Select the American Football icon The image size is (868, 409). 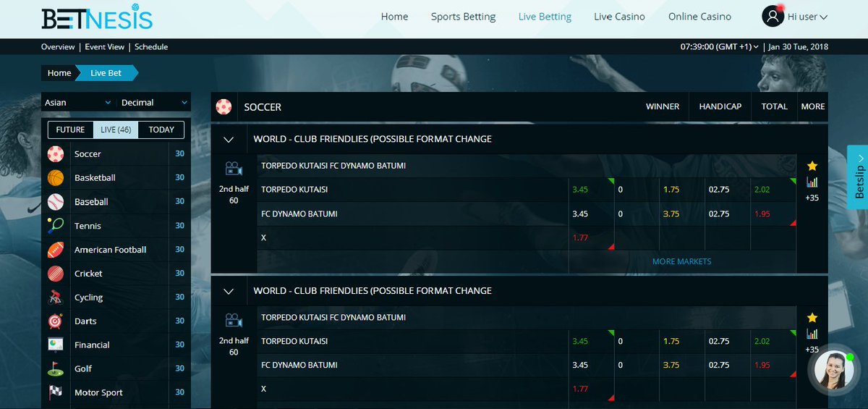(x=56, y=249)
